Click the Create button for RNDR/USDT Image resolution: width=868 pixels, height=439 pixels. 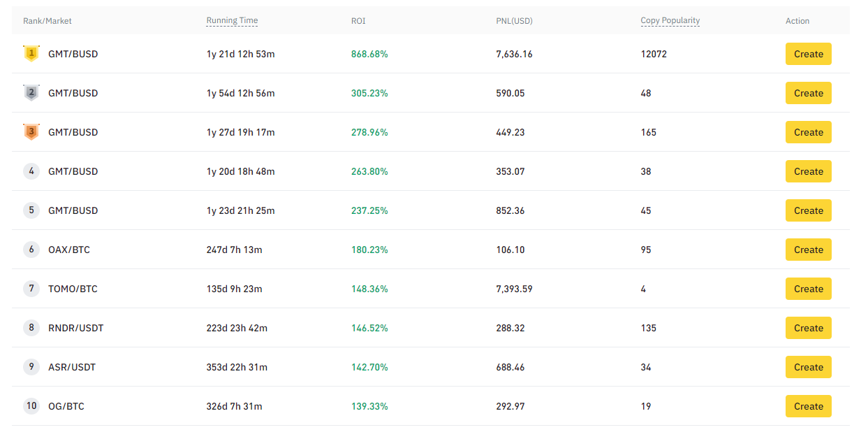coord(808,328)
